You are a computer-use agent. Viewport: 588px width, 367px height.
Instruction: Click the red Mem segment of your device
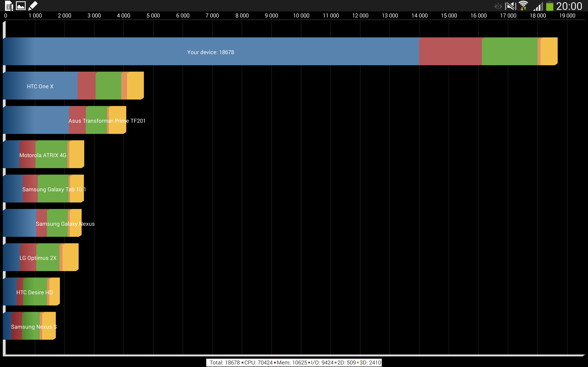pos(450,51)
